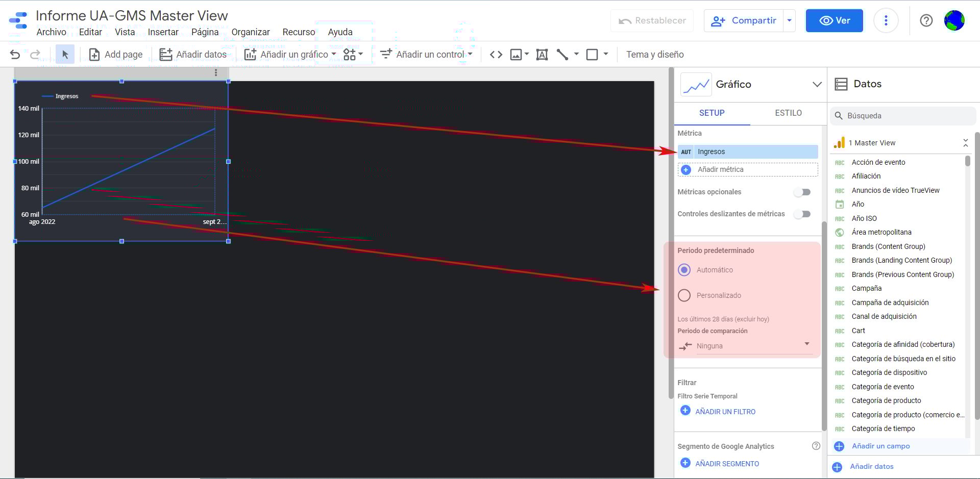
Task: Click the fields list scrollbar
Action: coord(968,161)
